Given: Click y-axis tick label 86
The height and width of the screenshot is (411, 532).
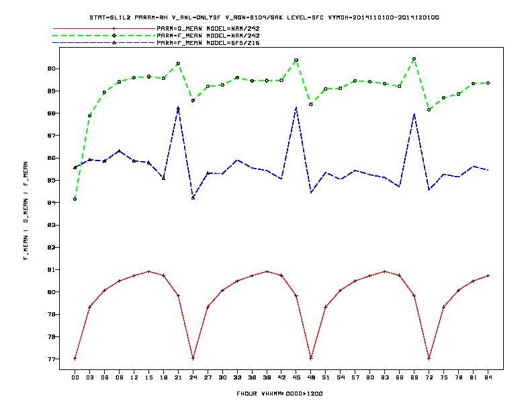Looking at the screenshot, I should pos(51,158).
